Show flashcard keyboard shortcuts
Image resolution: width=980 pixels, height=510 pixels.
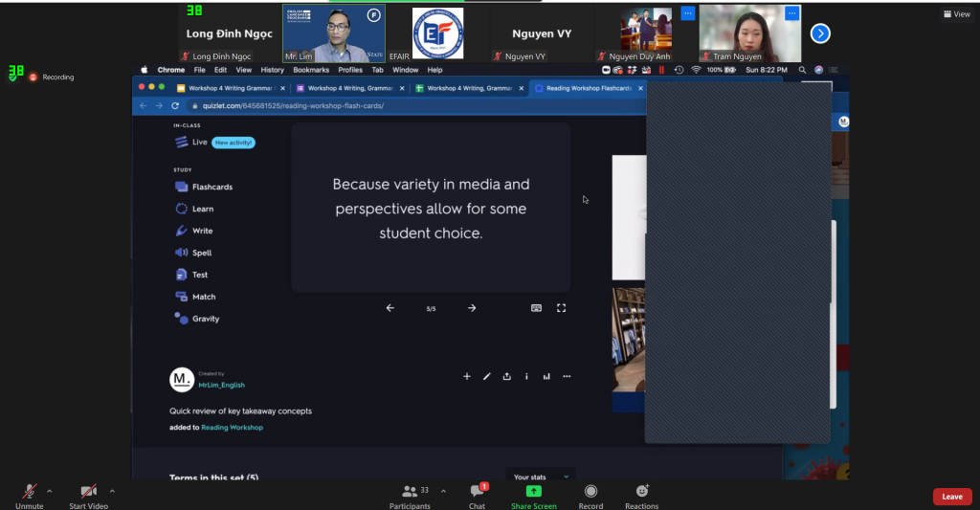[x=536, y=308]
